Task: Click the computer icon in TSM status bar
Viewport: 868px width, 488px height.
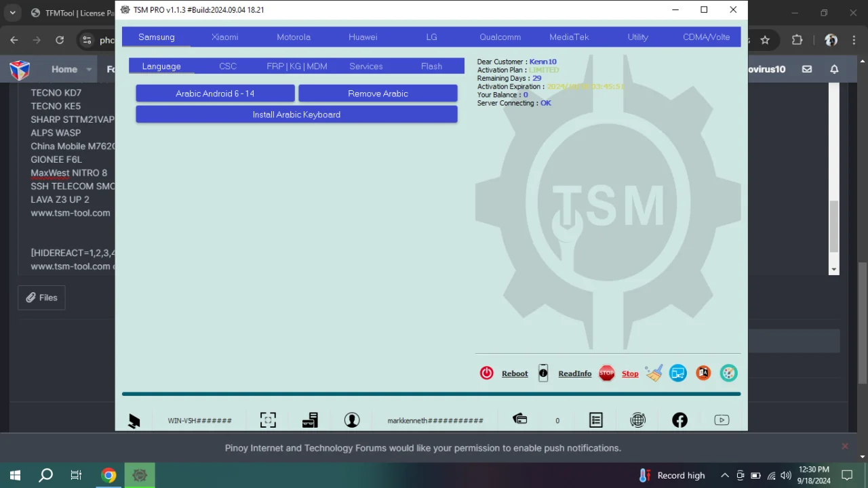Action: point(134,421)
